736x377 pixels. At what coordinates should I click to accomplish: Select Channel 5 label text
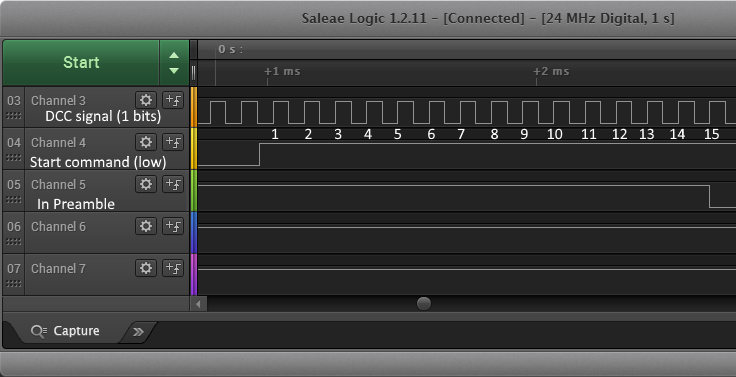[59, 185]
